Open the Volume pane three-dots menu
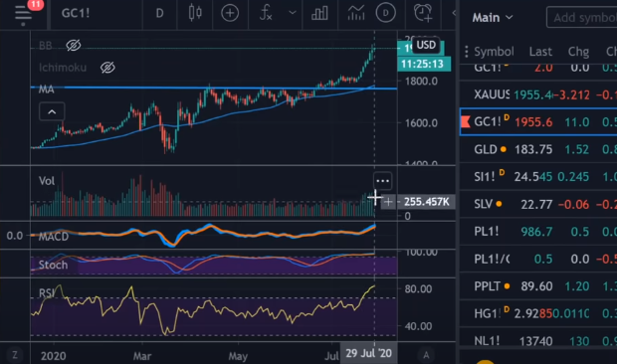The image size is (617, 364). [x=383, y=181]
